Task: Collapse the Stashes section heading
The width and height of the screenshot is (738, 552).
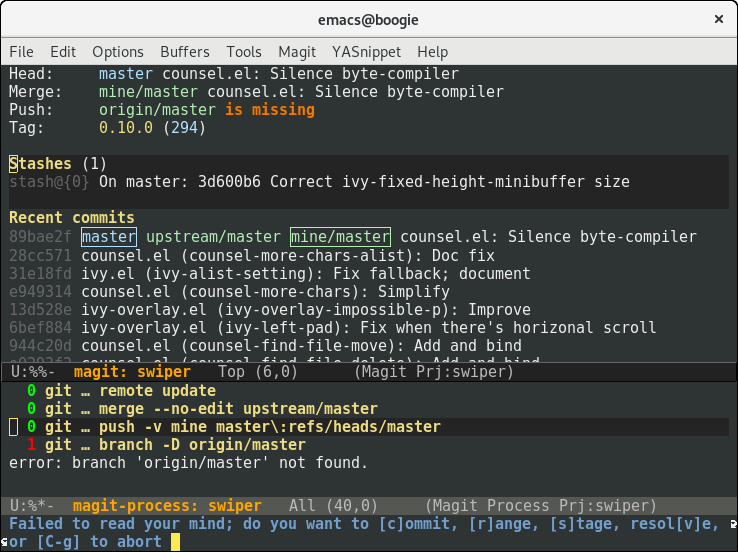Action: [40, 164]
